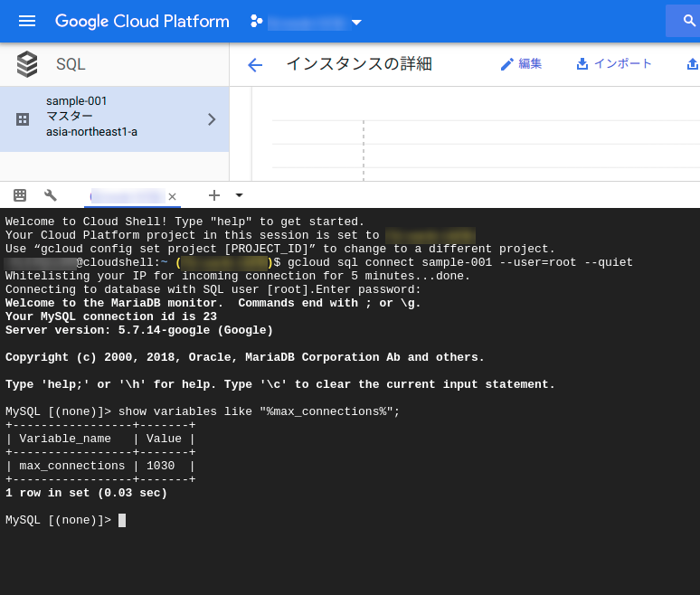700x595 pixels.
Task: Click the max_connections value 1030
Action: tap(161, 466)
